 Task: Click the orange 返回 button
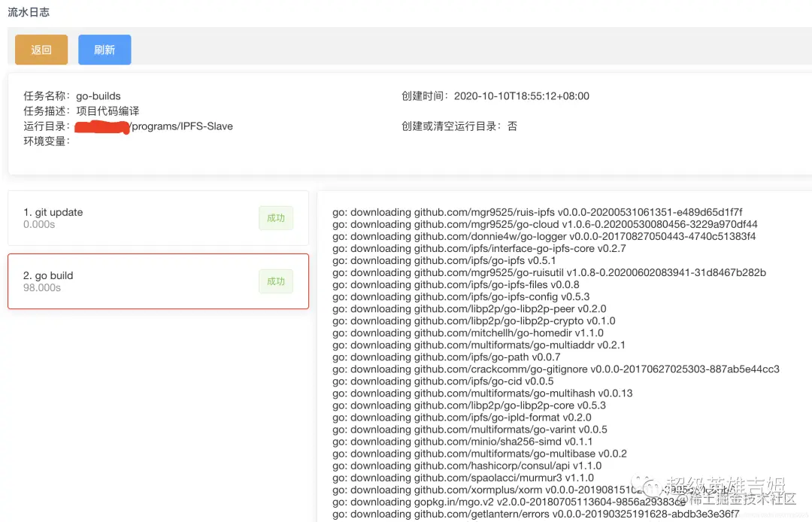coord(41,50)
